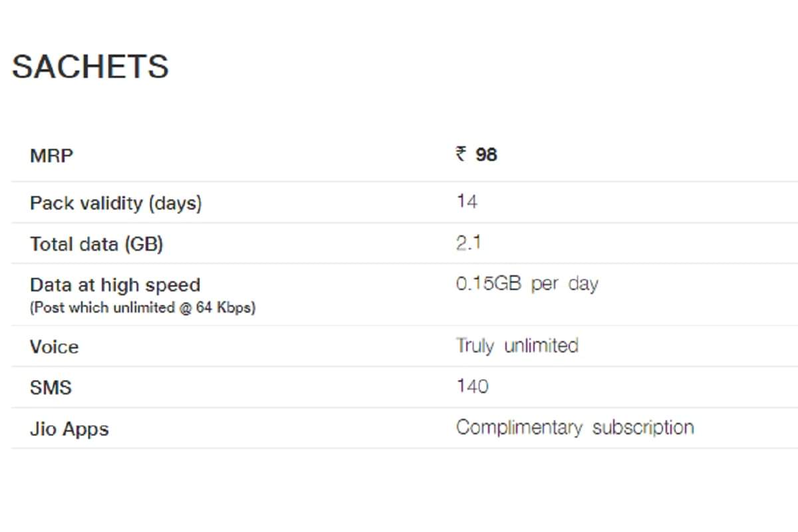Click the Truly unlimited value

pyautogui.click(x=517, y=346)
